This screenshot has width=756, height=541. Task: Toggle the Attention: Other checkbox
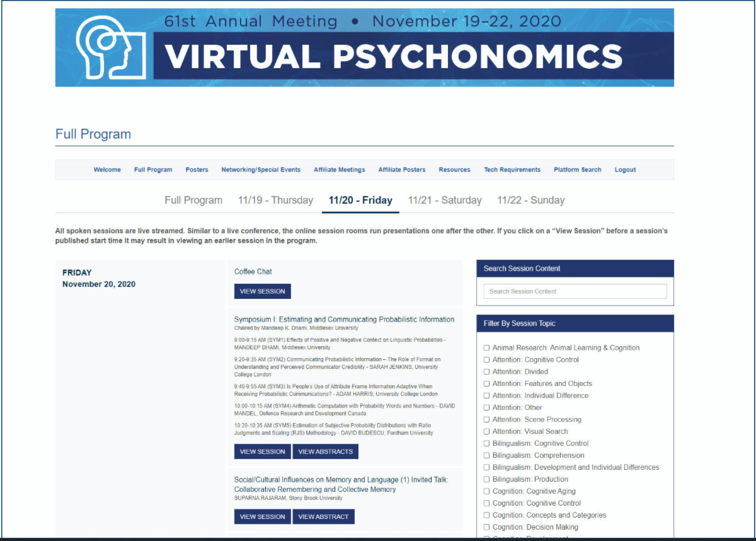[486, 408]
